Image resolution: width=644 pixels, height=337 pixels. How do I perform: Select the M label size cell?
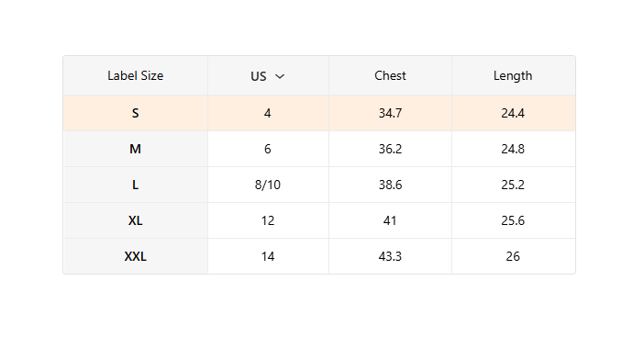pos(136,149)
